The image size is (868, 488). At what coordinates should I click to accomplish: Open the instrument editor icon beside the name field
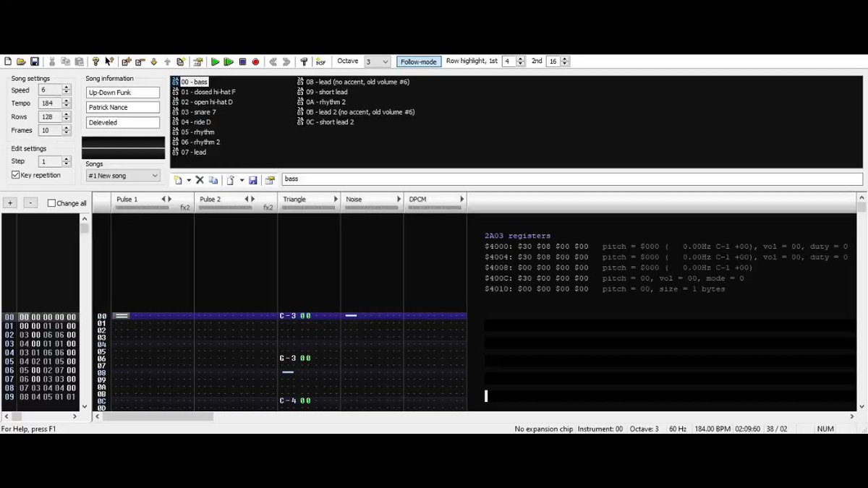pyautogui.click(x=270, y=180)
